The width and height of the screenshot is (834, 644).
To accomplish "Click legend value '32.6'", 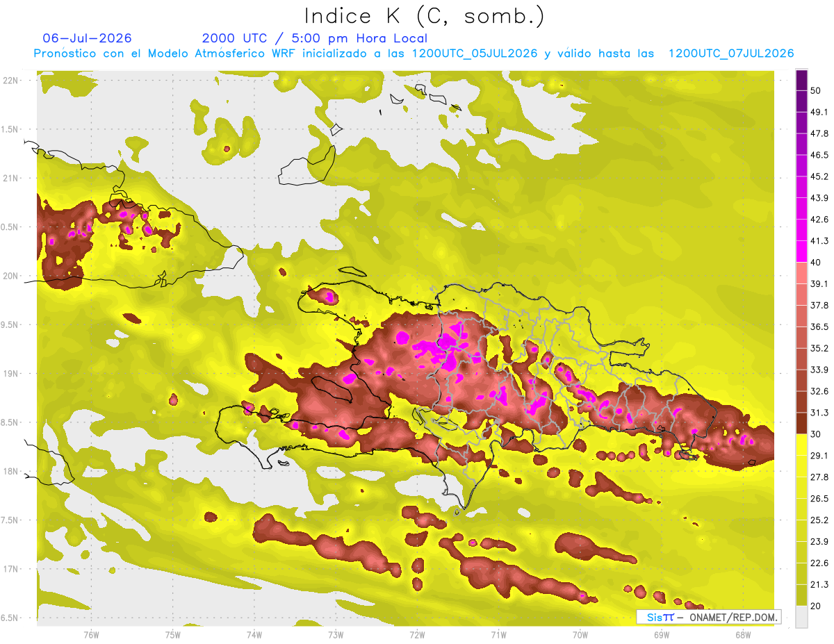I will [819, 391].
